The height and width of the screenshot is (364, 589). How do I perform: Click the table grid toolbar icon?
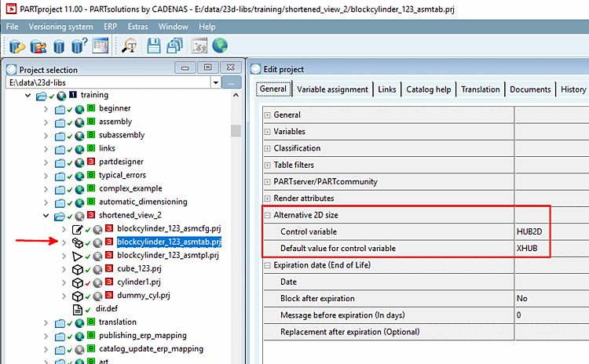click(101, 45)
